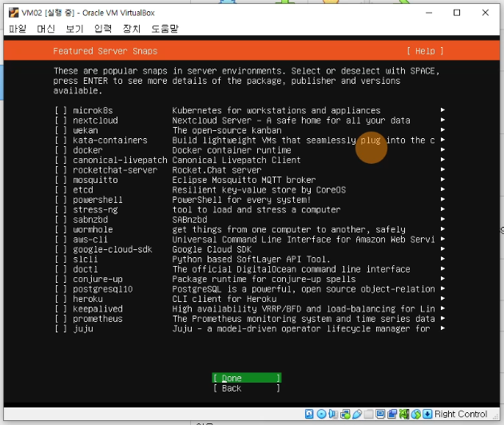Check the wekan snap checkbox
This screenshot has height=425, width=504.
[x=61, y=130]
